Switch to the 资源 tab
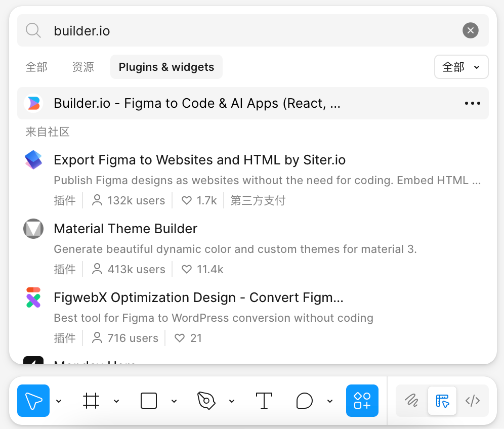 (83, 67)
